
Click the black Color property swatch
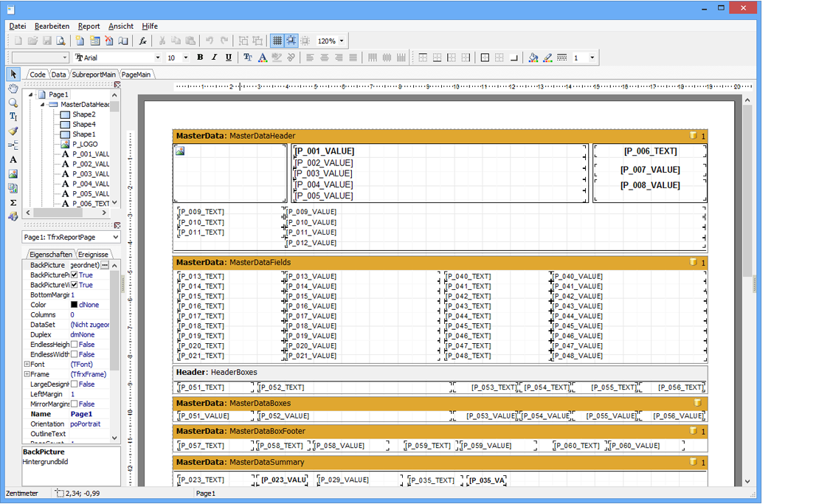point(74,305)
